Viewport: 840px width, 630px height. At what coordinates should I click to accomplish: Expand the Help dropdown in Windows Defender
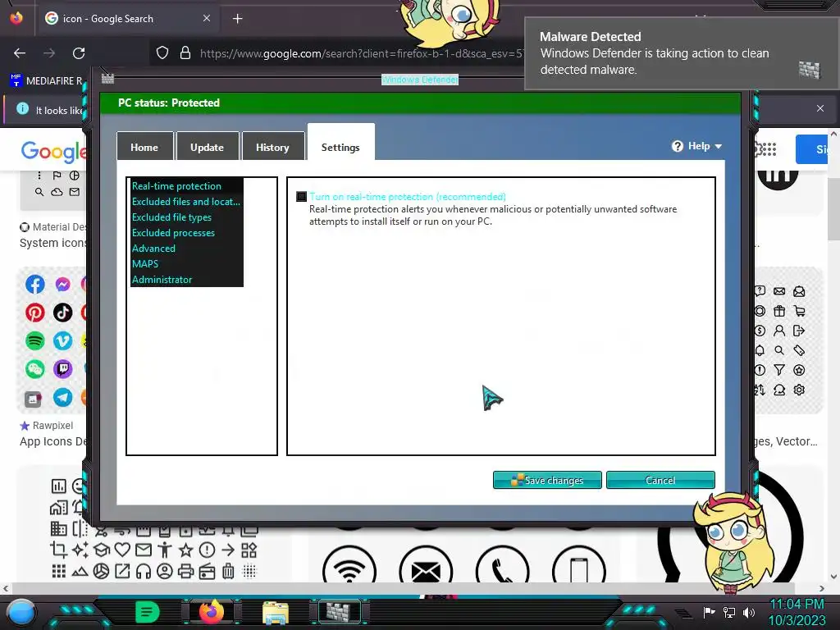697,146
